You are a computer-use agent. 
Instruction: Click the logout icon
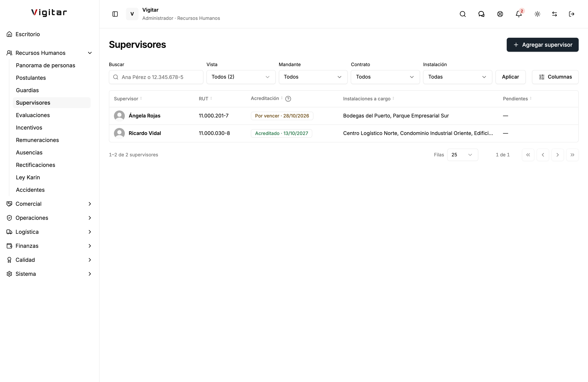point(571,14)
